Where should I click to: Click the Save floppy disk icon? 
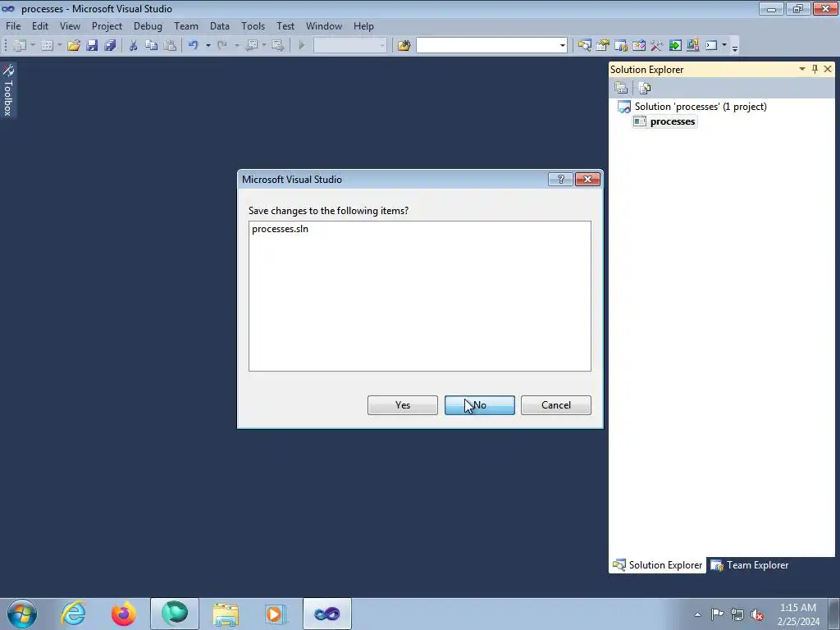(92, 46)
